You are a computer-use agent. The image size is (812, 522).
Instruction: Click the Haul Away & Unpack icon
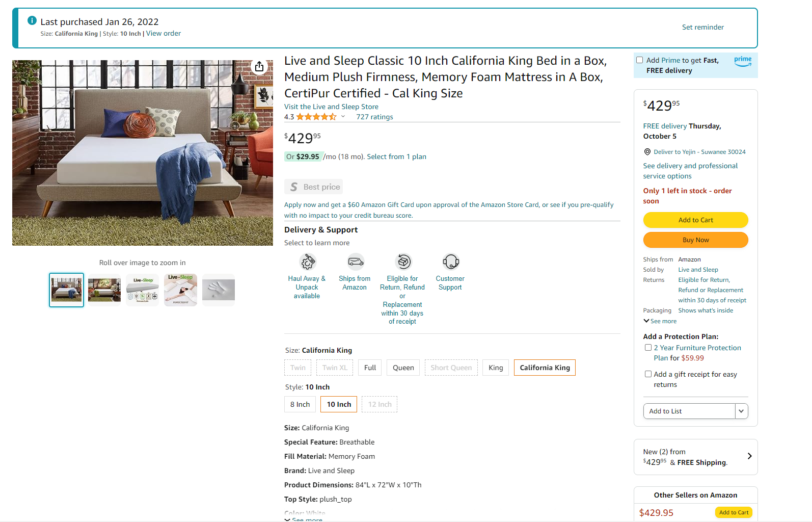pos(307,262)
